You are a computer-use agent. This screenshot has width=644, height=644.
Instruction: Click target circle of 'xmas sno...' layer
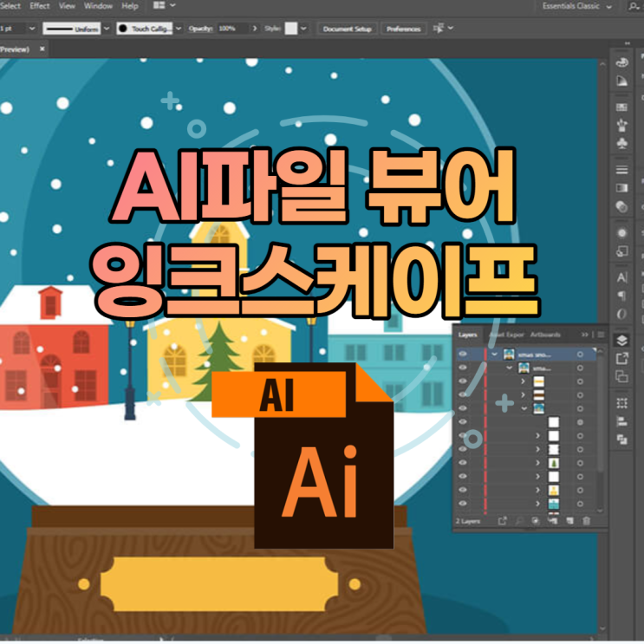tap(580, 354)
